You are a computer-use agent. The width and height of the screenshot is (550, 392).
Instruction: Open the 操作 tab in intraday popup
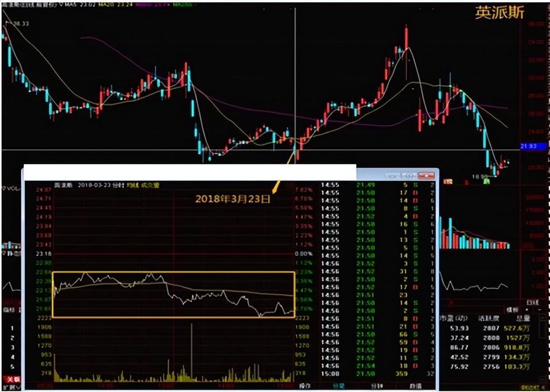pos(305,386)
